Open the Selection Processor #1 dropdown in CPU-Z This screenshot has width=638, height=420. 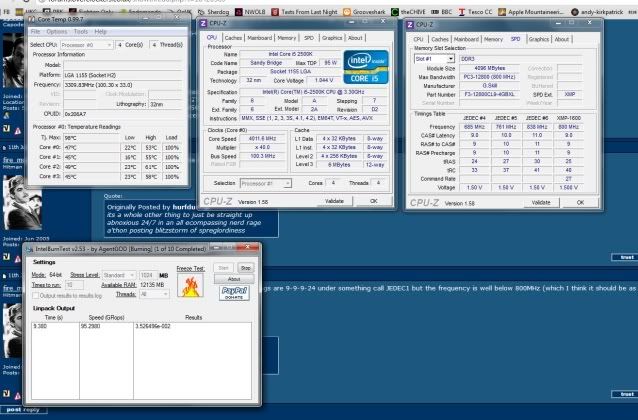[x=265, y=184]
